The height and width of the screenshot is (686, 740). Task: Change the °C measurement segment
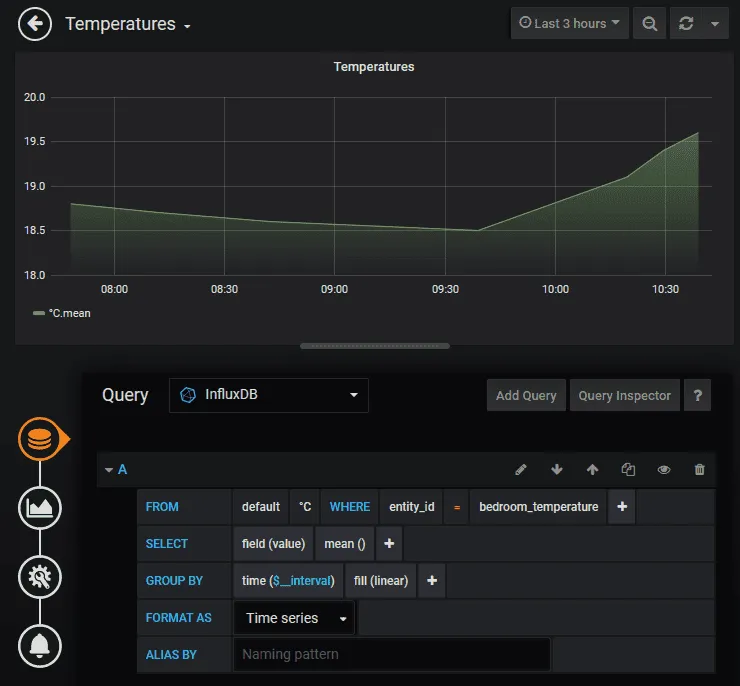(305, 507)
